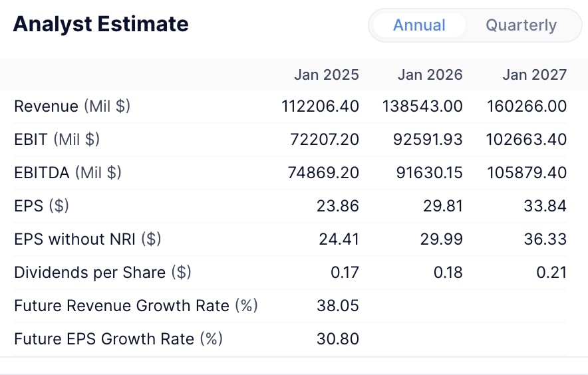Select the Jan 2027 EPS without NRI value 36.33
Screen dimensions: 588x375
point(545,239)
